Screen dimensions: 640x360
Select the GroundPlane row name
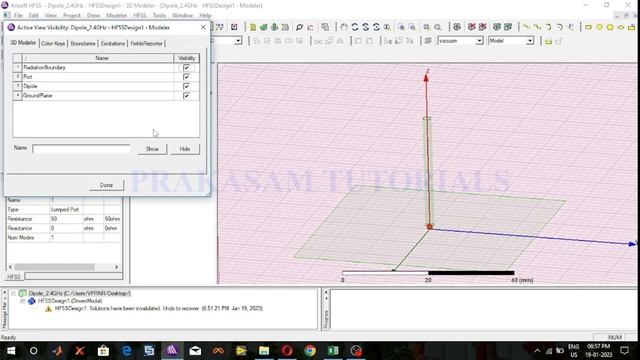(x=38, y=96)
